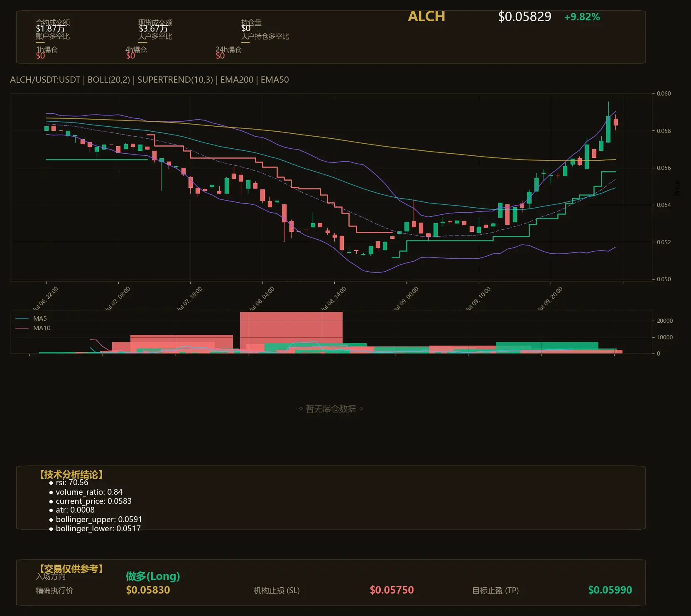Click the 【技术分析结论】 heading
The height and width of the screenshot is (616, 691).
click(x=71, y=475)
